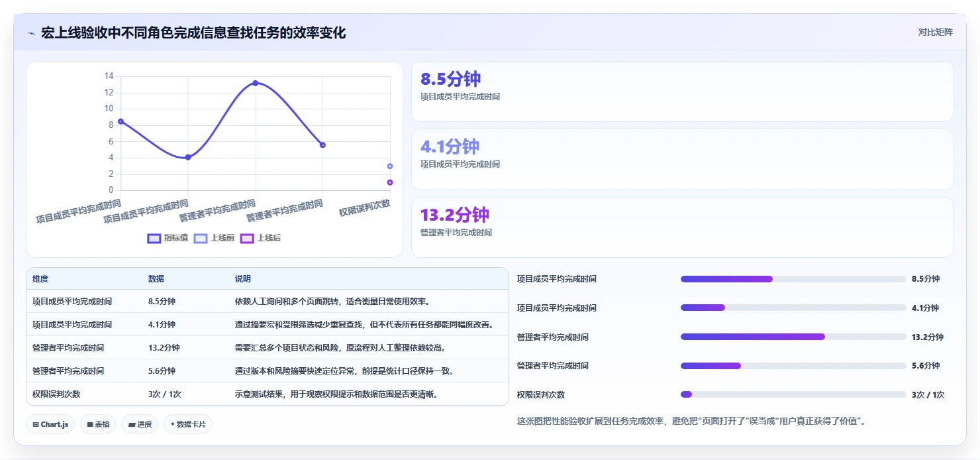This screenshot has width=980, height=460.
Task: Click the progress bar for the 5.6分钟 row
Action: tap(793, 366)
